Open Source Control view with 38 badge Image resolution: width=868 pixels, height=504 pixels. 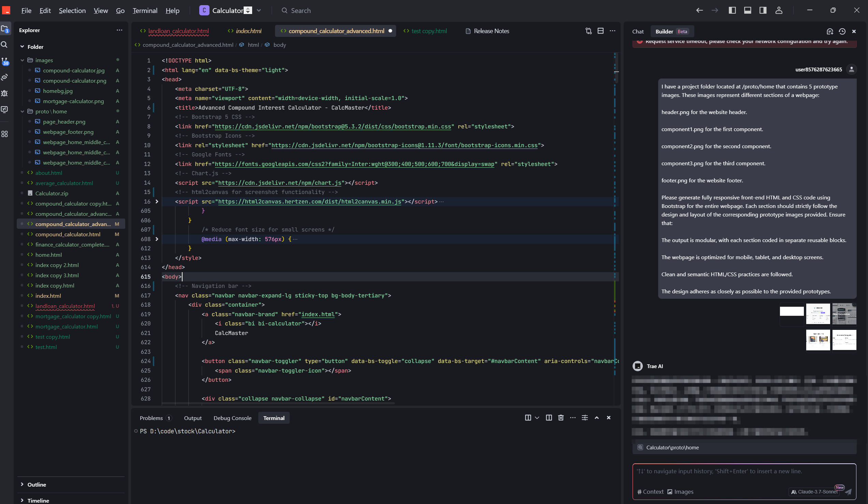[x=5, y=61]
